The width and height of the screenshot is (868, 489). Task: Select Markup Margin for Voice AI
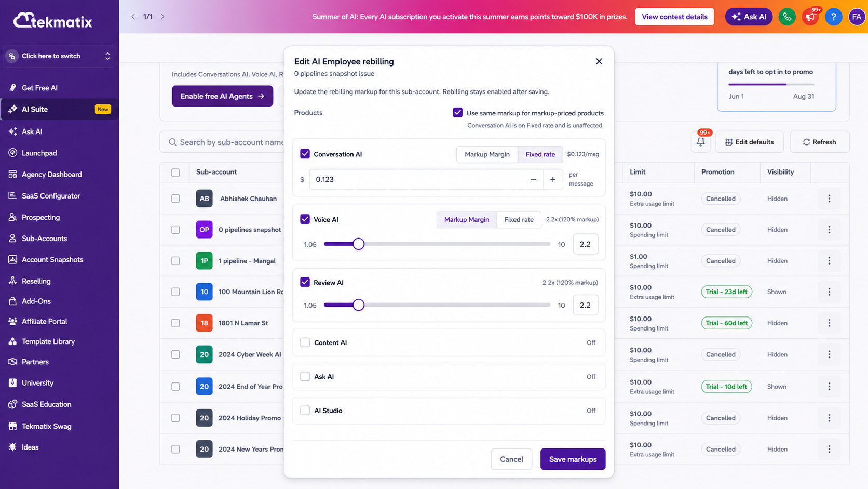[467, 220]
